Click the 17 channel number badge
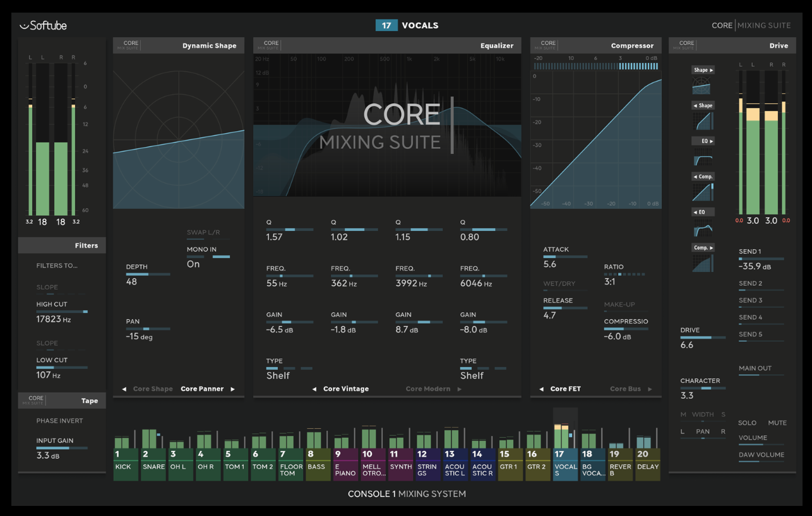The width and height of the screenshot is (812, 516). tap(386, 26)
